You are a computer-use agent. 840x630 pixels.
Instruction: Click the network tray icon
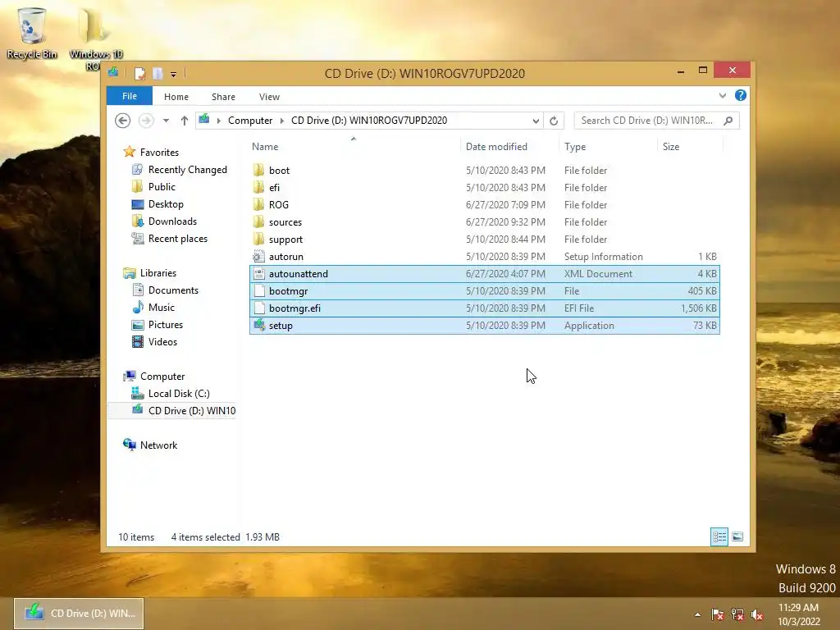737,614
